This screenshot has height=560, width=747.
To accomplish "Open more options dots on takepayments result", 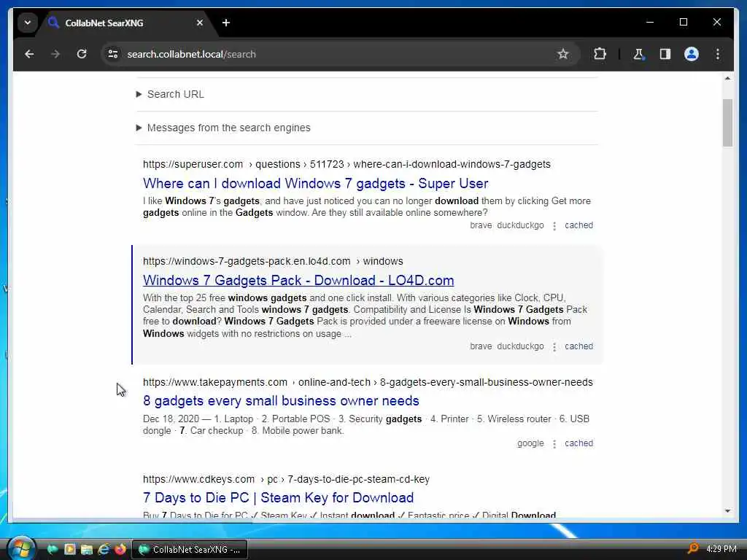I will (554, 444).
